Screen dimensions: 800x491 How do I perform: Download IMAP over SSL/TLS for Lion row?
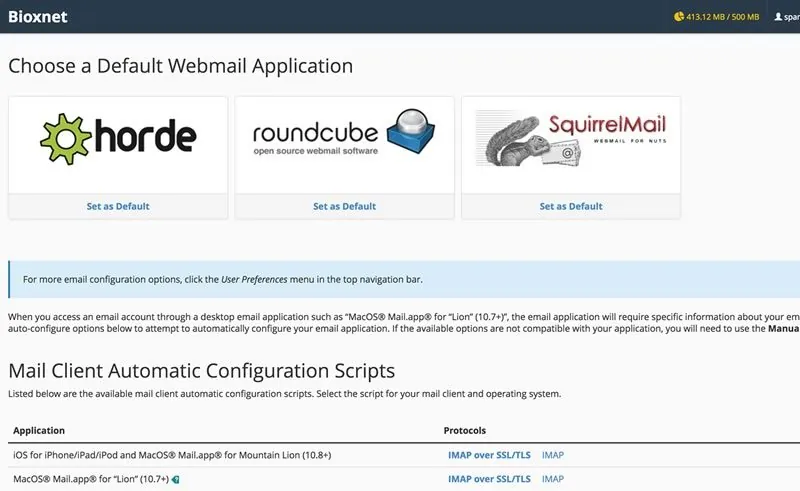(x=490, y=480)
